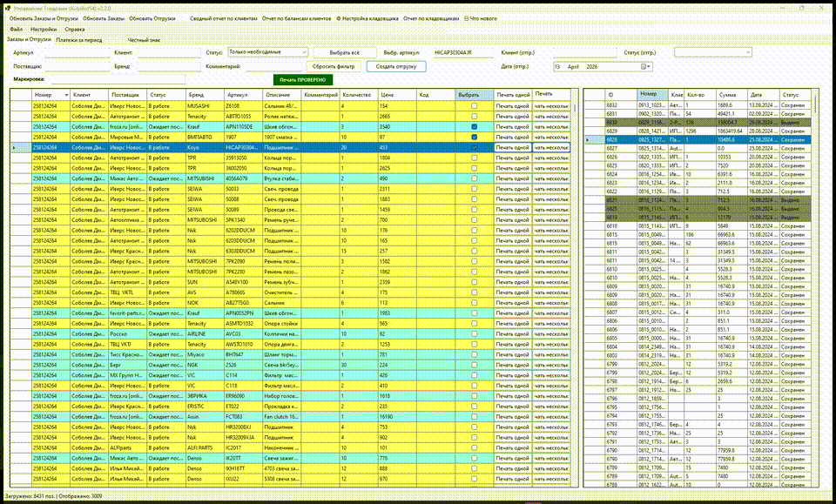Click the row pointer beside the Koyo row
The height and width of the screenshot is (504, 836).
pos(15,148)
